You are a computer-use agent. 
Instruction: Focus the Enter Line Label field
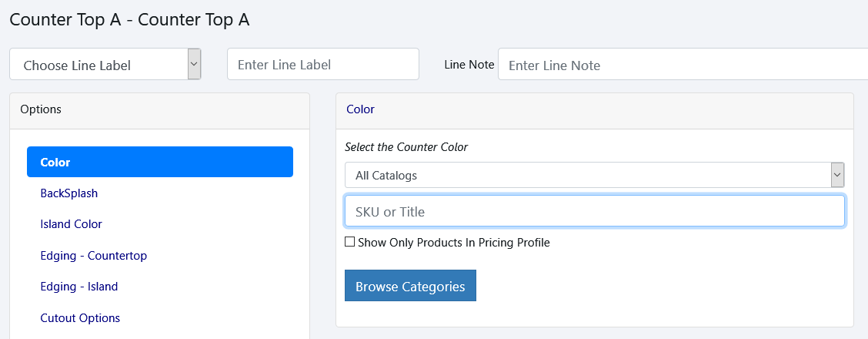click(322, 65)
